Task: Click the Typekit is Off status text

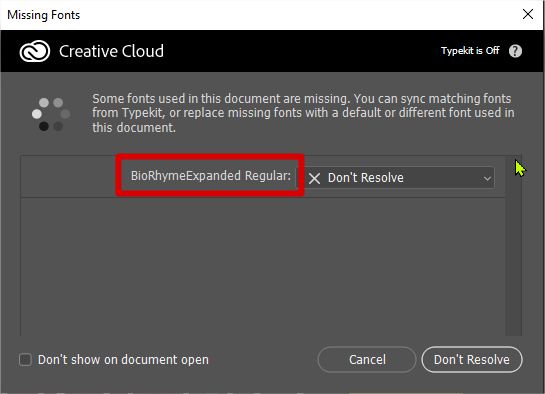Action: point(470,51)
